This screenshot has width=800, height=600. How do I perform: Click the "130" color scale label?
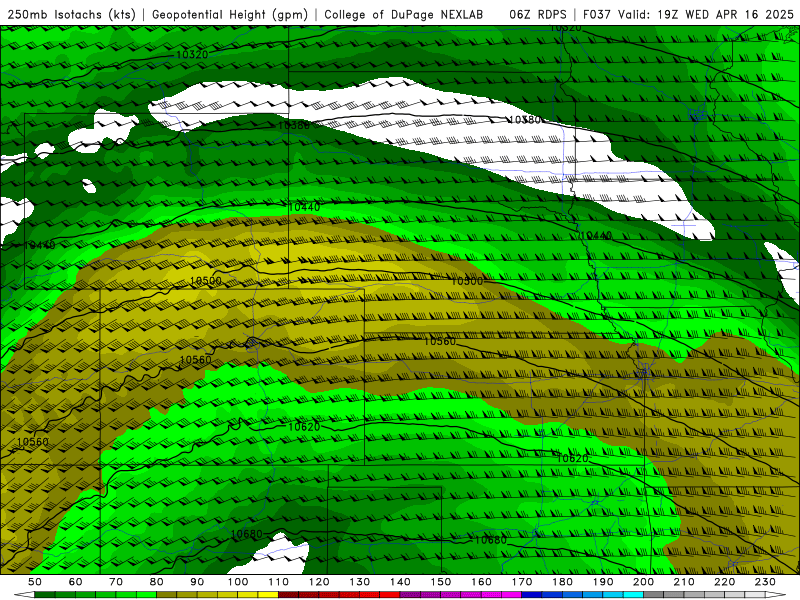360,582
